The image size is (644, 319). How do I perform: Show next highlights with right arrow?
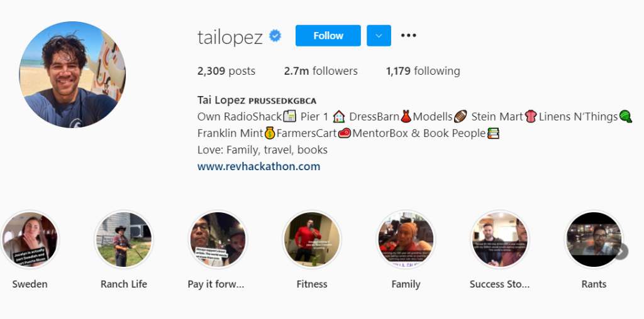pos(621,252)
